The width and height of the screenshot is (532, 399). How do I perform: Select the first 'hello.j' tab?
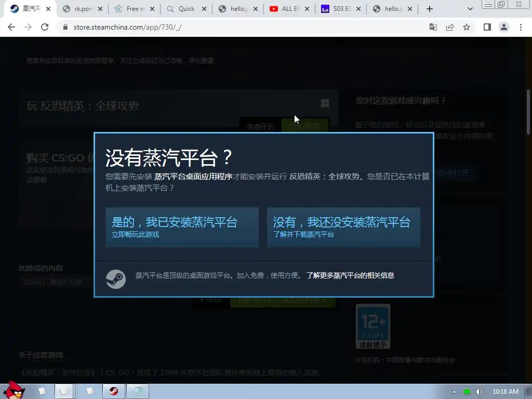(238, 9)
